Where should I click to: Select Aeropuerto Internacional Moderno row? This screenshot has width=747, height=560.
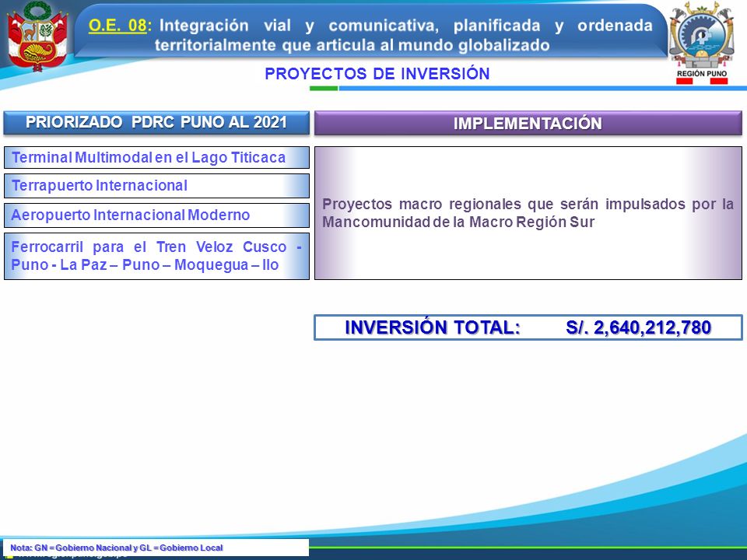click(x=156, y=215)
